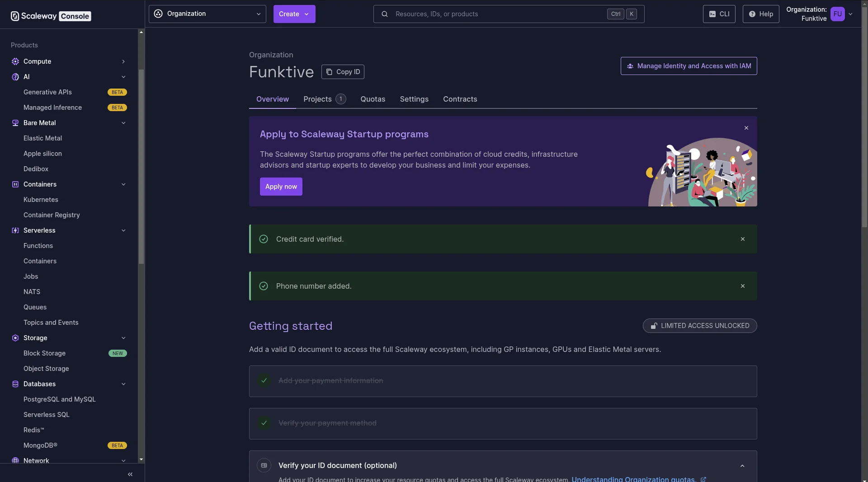Collapse the Containers section chevron
The height and width of the screenshot is (482, 868).
[x=123, y=184]
